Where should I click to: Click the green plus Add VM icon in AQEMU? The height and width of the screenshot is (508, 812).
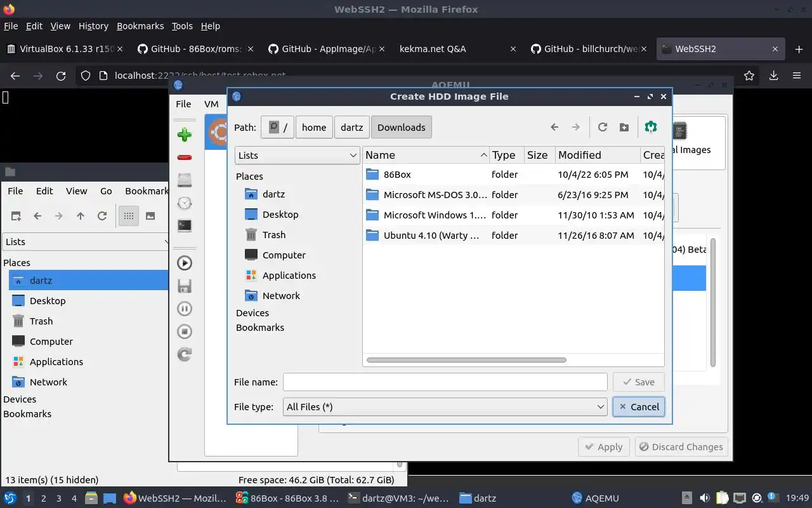coord(185,134)
